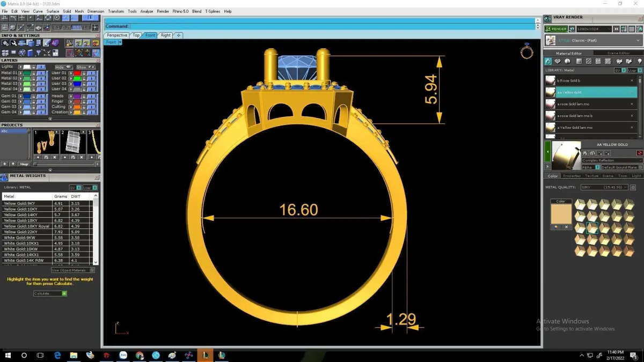
Task: Click the purple gem icon in Info & Settings
Action: click(x=55, y=43)
